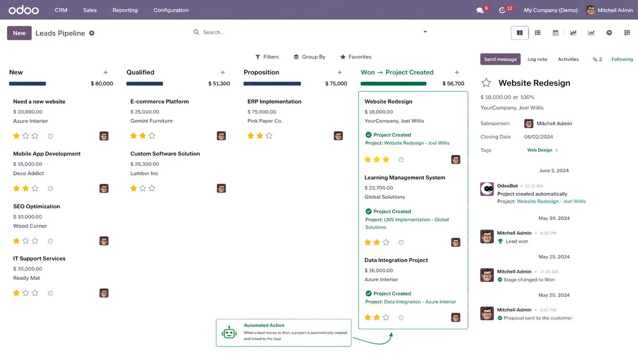
Task: Switch to the Calendar view icon
Action: (556, 33)
